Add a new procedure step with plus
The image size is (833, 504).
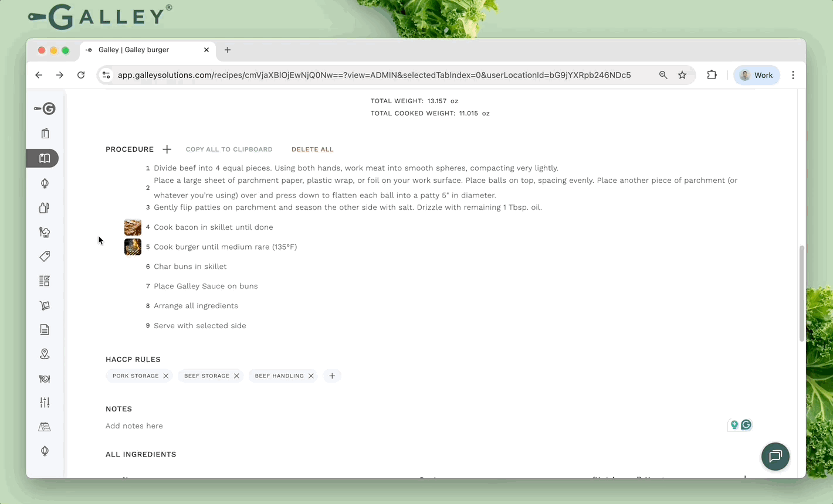(x=167, y=149)
